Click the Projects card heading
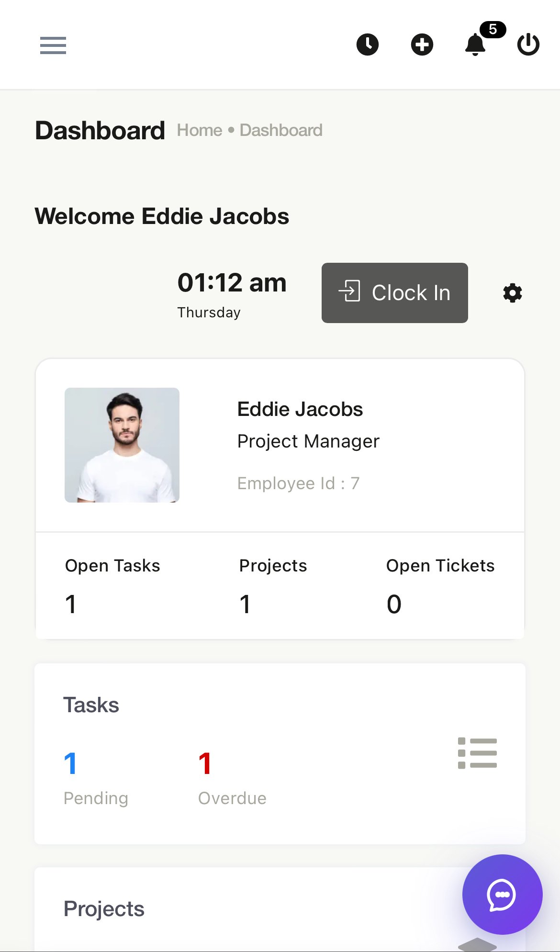Viewport: 560px width, 952px height. [x=104, y=909]
